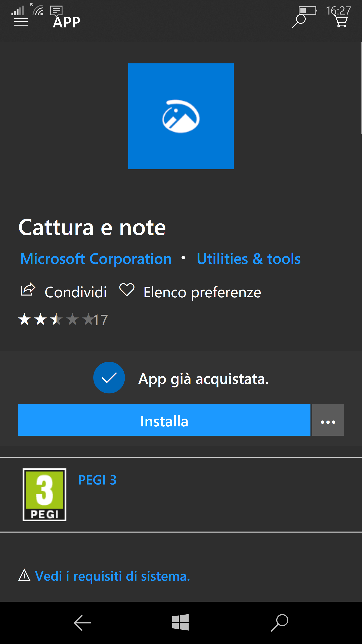
Task: Browse the Utilities & tools category
Action: [x=249, y=259]
